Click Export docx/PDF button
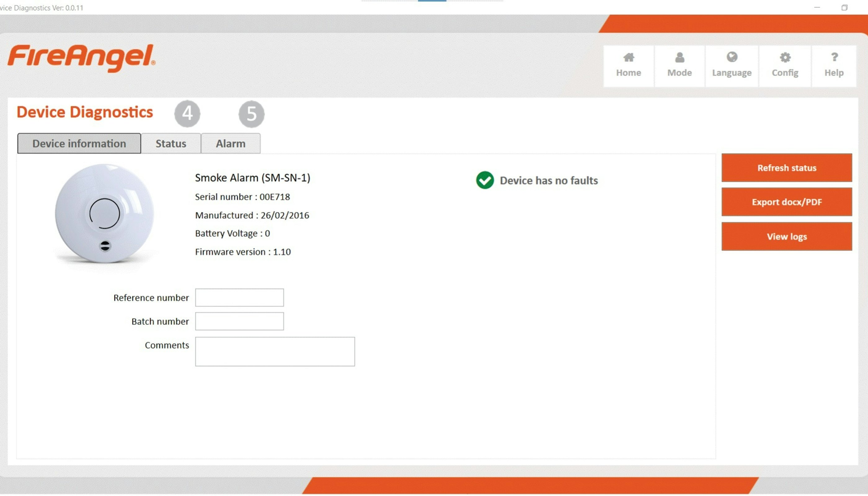Screen dimensions: 868x496 786,202
